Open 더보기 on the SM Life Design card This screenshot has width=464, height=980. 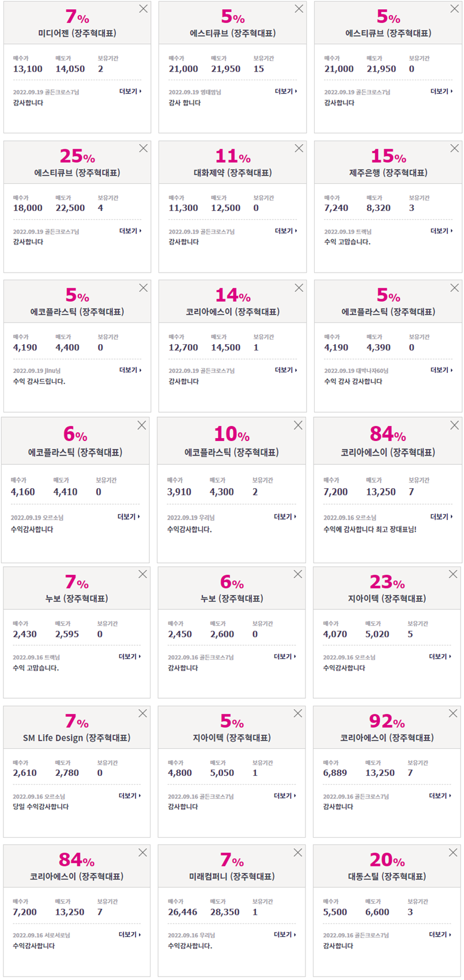(x=130, y=796)
